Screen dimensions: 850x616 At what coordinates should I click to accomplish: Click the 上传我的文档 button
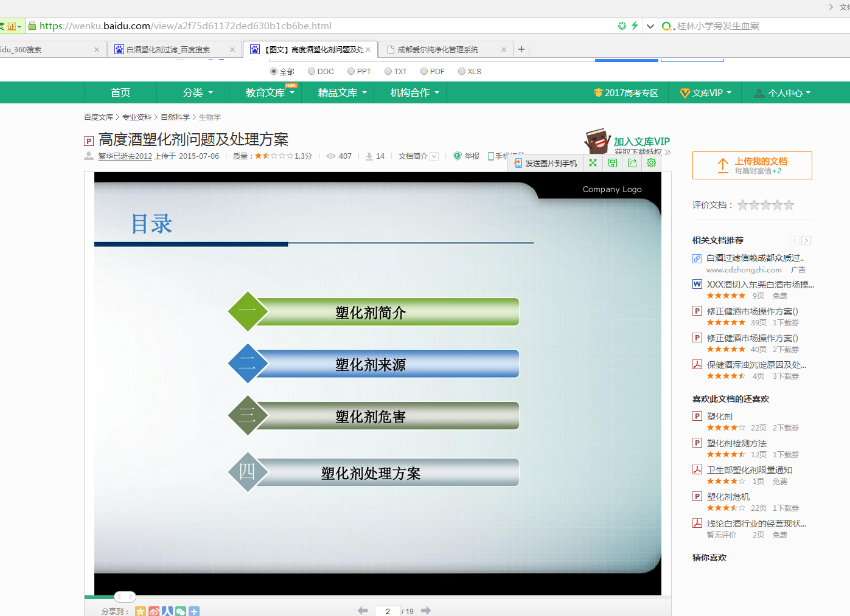click(752, 165)
